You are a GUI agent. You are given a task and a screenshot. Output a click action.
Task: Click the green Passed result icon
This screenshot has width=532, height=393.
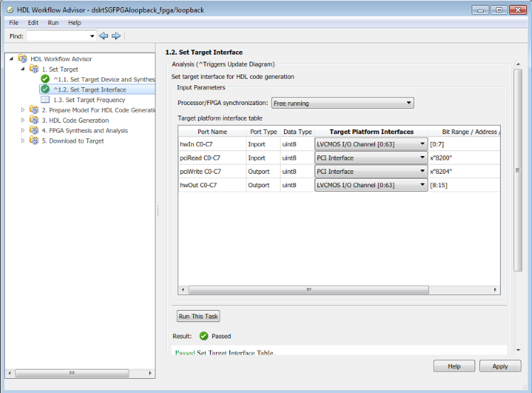point(204,336)
